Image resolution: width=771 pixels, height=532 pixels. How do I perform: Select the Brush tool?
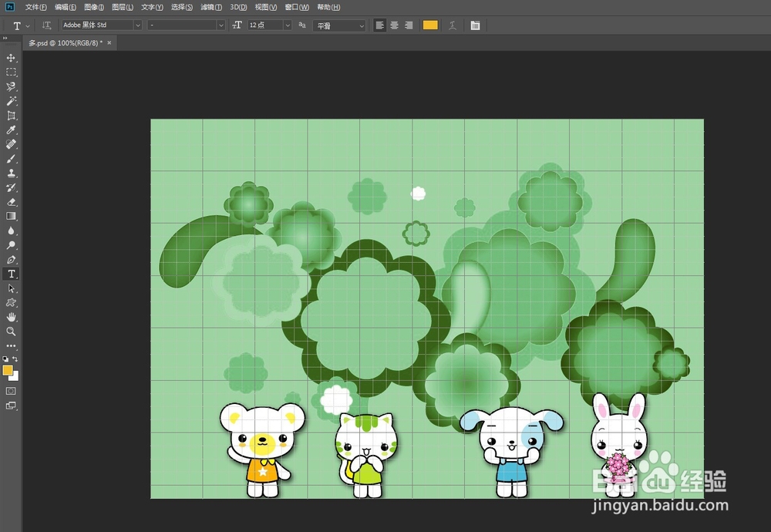11,159
